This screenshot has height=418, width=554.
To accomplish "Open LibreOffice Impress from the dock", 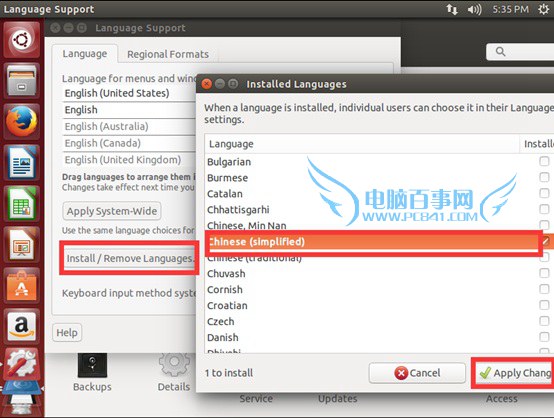I will (22, 245).
